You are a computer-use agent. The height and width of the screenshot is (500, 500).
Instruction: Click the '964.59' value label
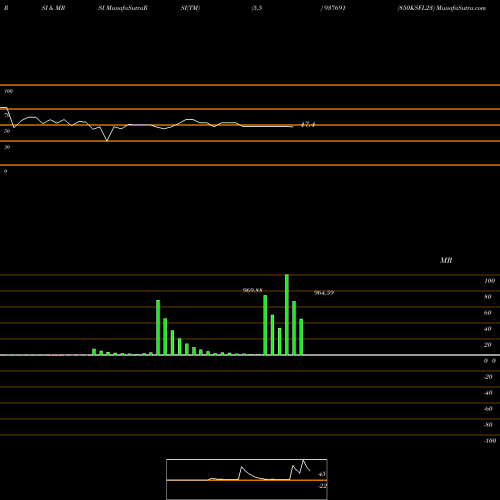pos(324,293)
